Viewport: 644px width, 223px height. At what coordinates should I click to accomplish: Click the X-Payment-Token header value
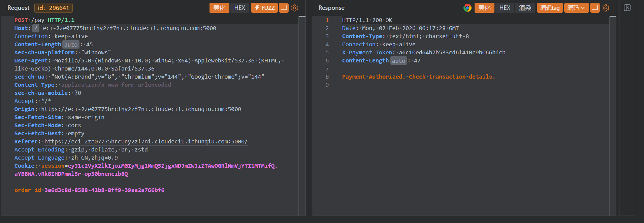452,53
